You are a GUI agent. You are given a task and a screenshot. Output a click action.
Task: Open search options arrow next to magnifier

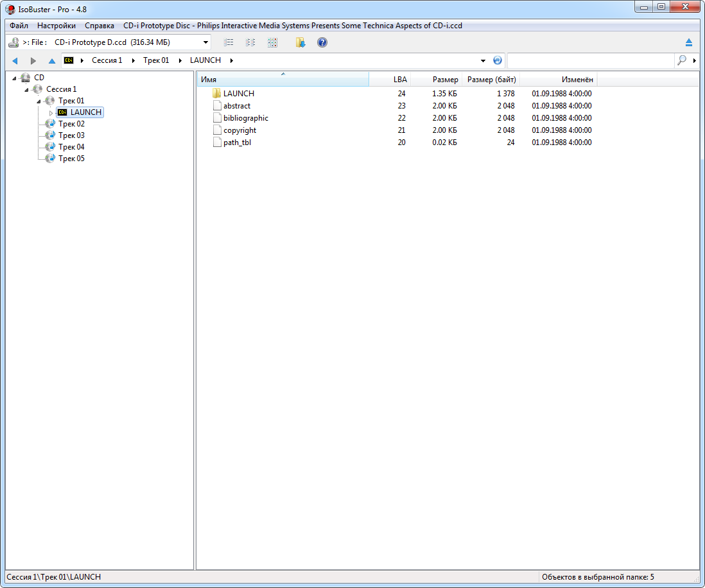coord(695,60)
